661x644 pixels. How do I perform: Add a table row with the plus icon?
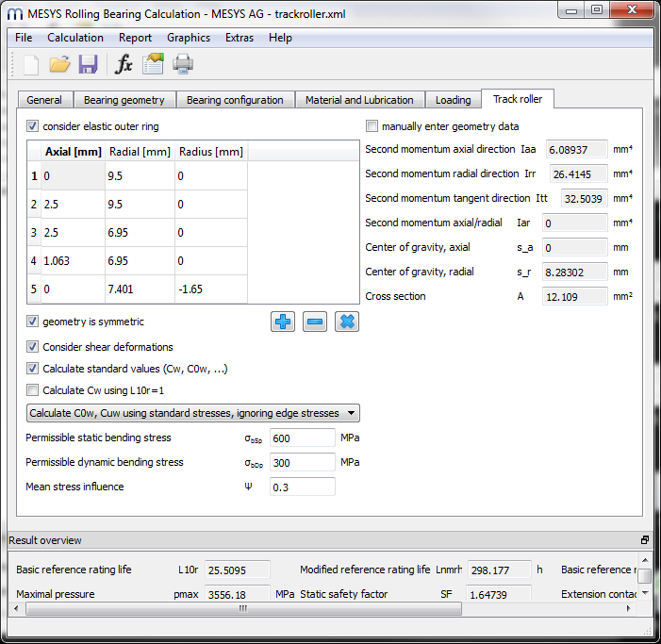(282, 322)
